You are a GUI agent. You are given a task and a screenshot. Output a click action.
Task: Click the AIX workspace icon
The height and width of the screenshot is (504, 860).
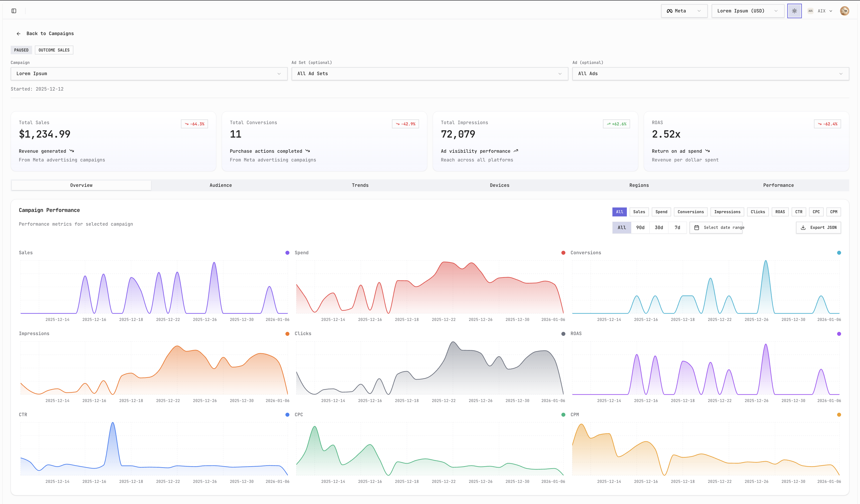810,11
